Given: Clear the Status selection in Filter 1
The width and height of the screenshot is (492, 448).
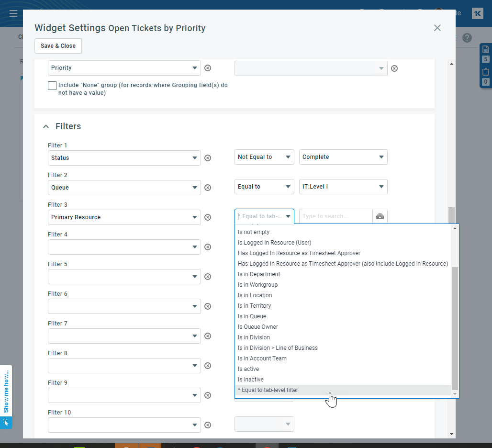Looking at the screenshot, I should point(208,157).
